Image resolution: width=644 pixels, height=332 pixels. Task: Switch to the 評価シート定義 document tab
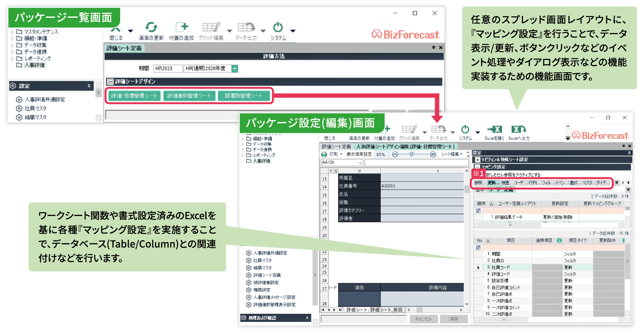pos(336,147)
